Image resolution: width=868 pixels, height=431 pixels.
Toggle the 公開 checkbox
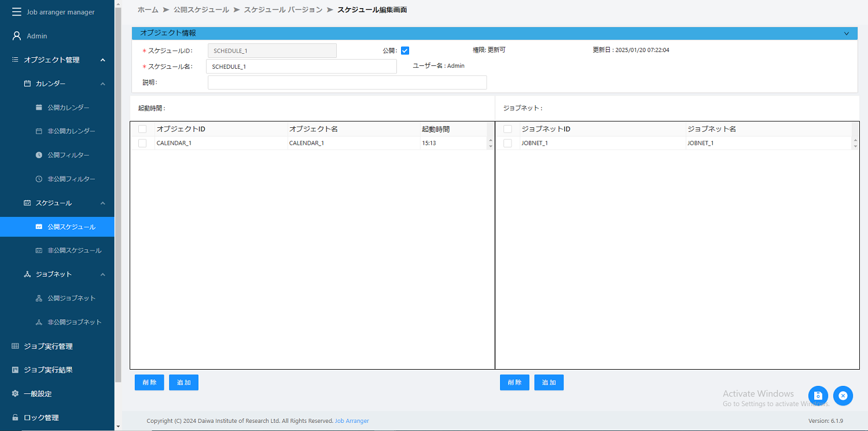pyautogui.click(x=405, y=51)
